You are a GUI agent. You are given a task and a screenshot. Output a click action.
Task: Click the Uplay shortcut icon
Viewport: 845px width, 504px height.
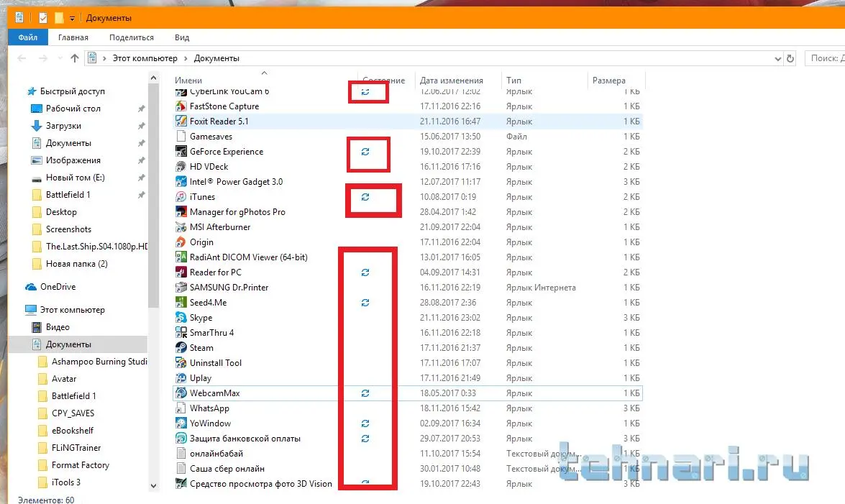[x=181, y=378]
